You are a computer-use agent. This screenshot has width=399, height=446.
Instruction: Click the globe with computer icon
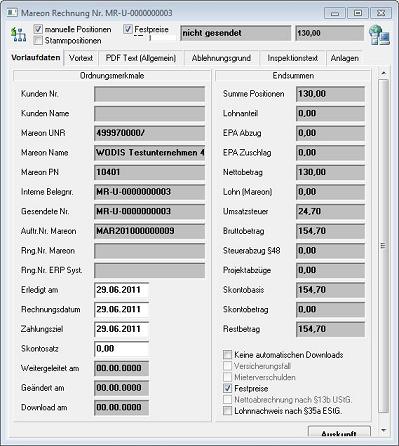379,35
